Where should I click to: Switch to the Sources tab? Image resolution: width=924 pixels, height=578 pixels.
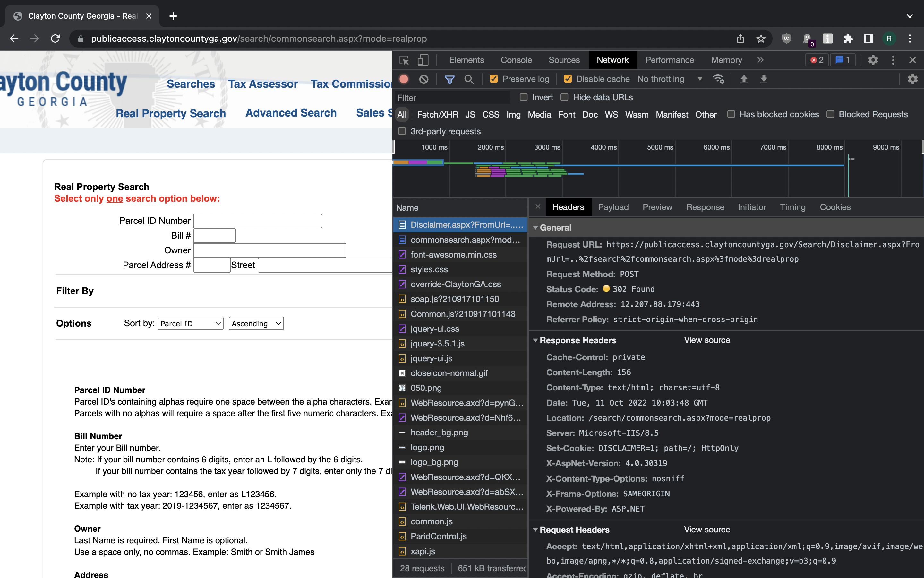click(x=564, y=60)
